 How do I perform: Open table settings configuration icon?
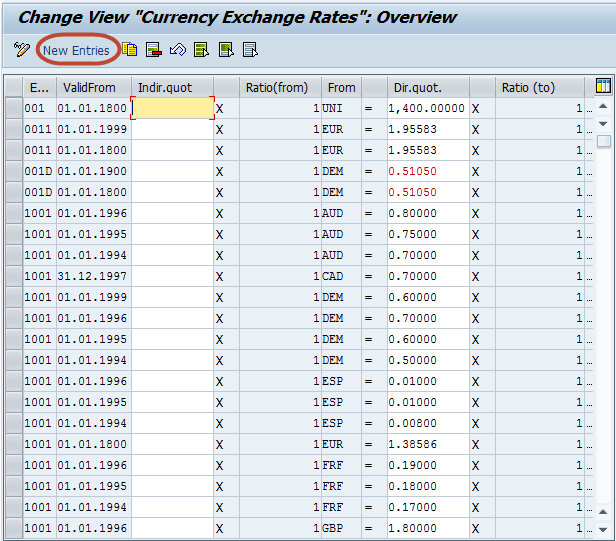[x=603, y=86]
